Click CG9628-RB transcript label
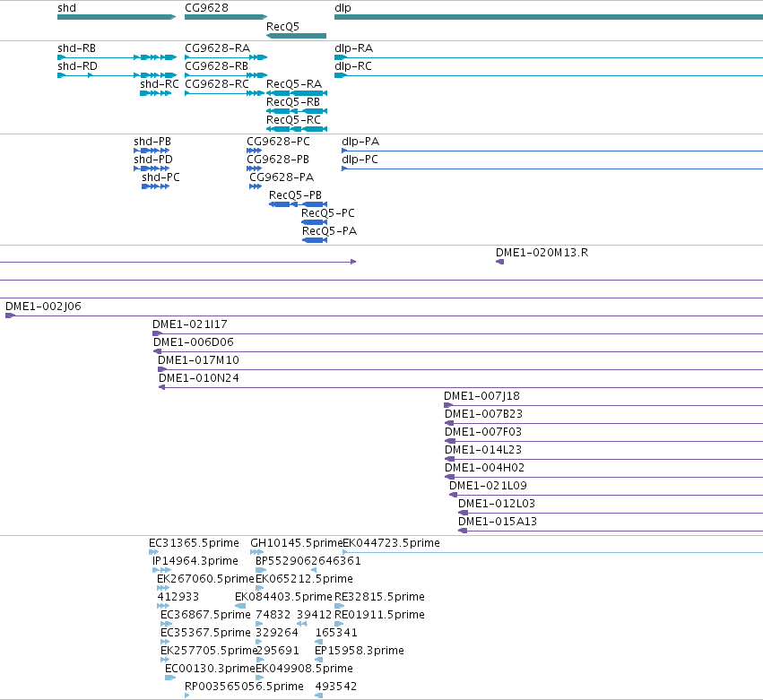 click(x=217, y=66)
